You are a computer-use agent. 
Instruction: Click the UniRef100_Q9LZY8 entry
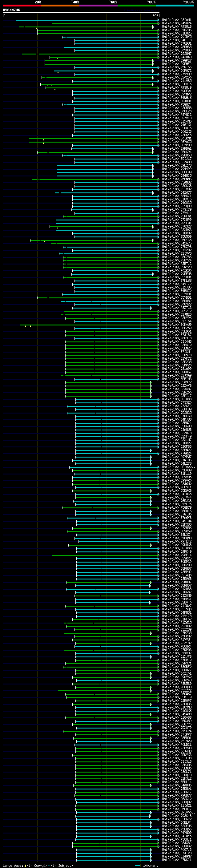pyautogui.click(x=176, y=165)
